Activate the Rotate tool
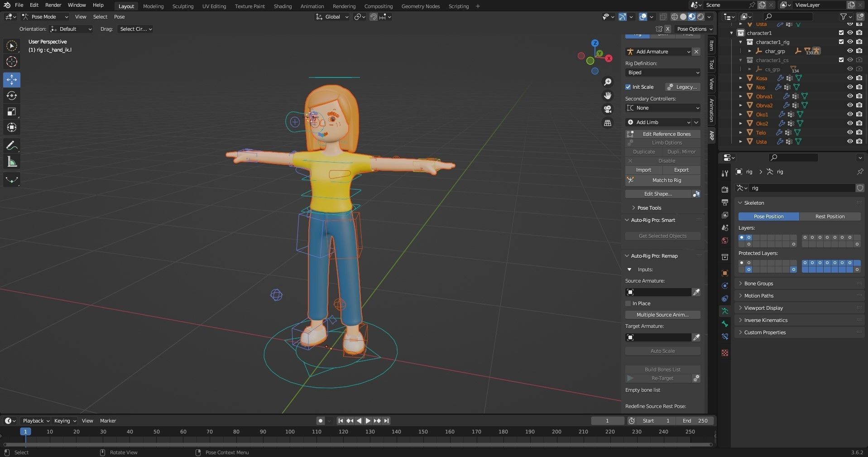Image resolution: width=868 pixels, height=457 pixels. [x=12, y=96]
